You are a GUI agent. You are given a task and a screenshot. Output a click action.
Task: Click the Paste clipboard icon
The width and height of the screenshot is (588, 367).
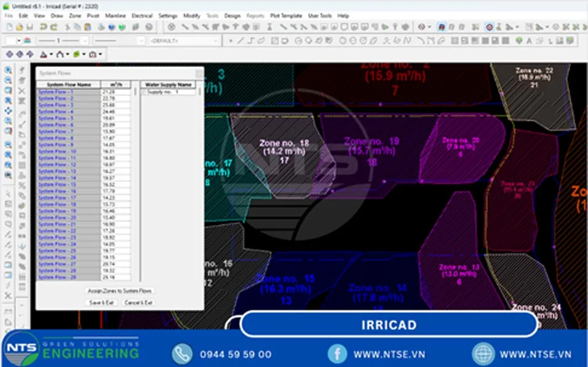87,27
